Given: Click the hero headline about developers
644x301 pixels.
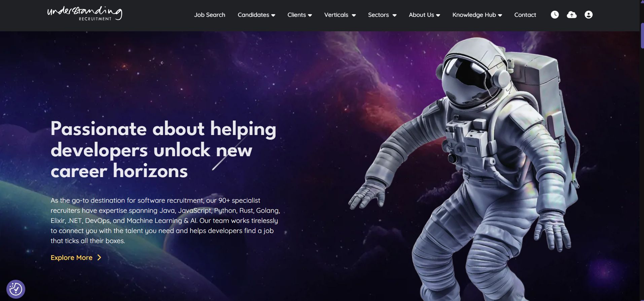Looking at the screenshot, I should (164, 149).
